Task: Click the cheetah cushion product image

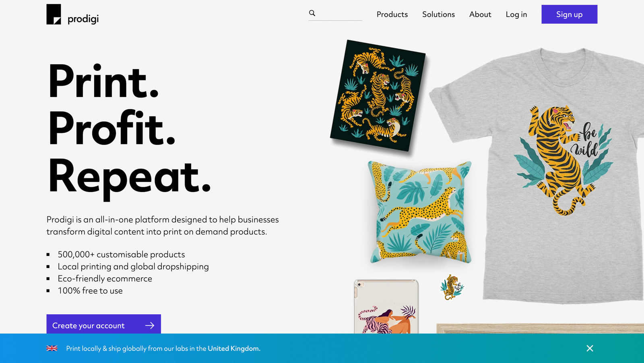Action: (x=420, y=212)
